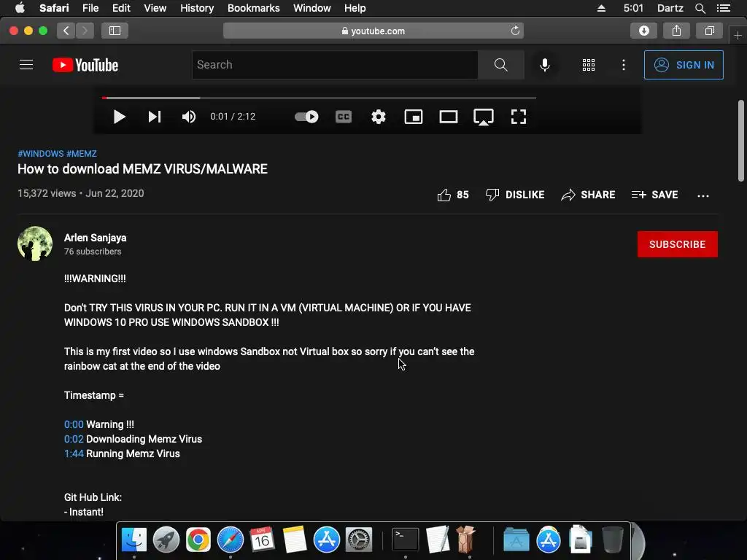Open a new Safari tab with plus
This screenshot has height=560, width=747.
point(738,35)
